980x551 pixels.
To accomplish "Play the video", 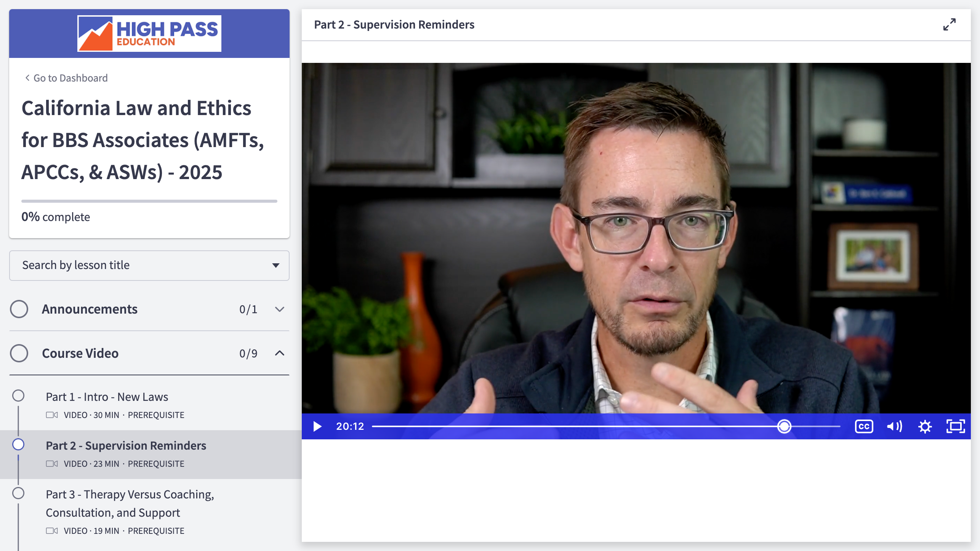I will pyautogui.click(x=317, y=426).
